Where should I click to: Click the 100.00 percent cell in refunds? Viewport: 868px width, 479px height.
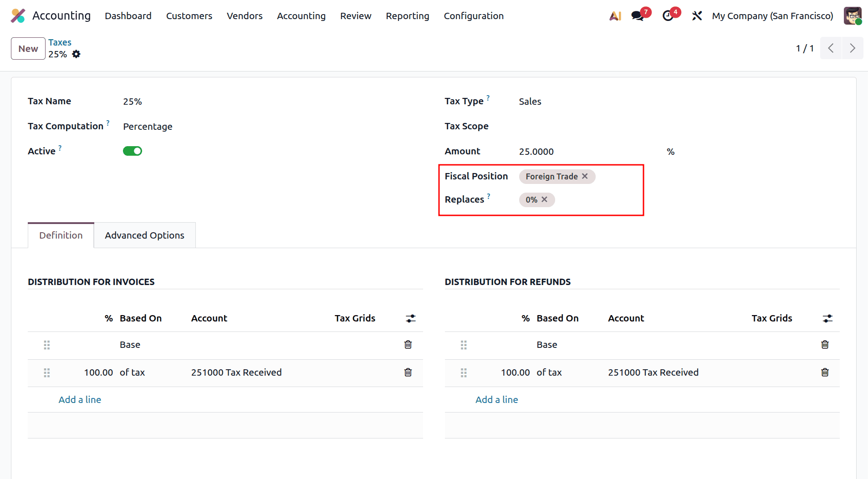pyautogui.click(x=515, y=372)
